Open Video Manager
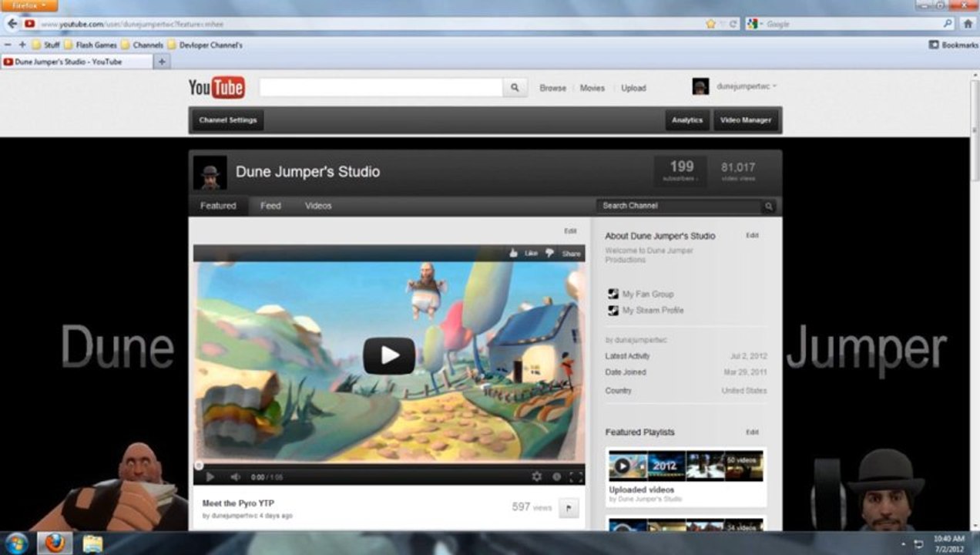 746,120
